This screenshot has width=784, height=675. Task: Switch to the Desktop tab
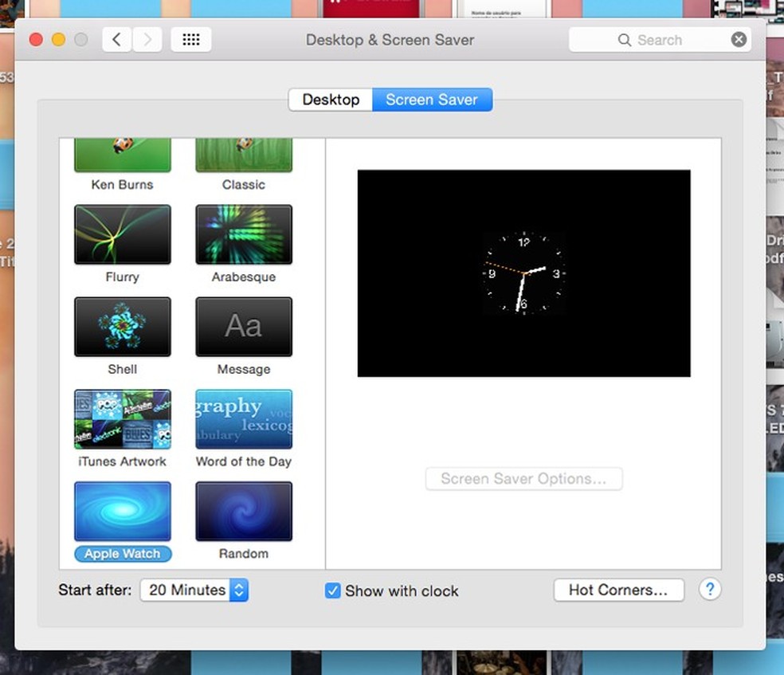pyautogui.click(x=331, y=100)
